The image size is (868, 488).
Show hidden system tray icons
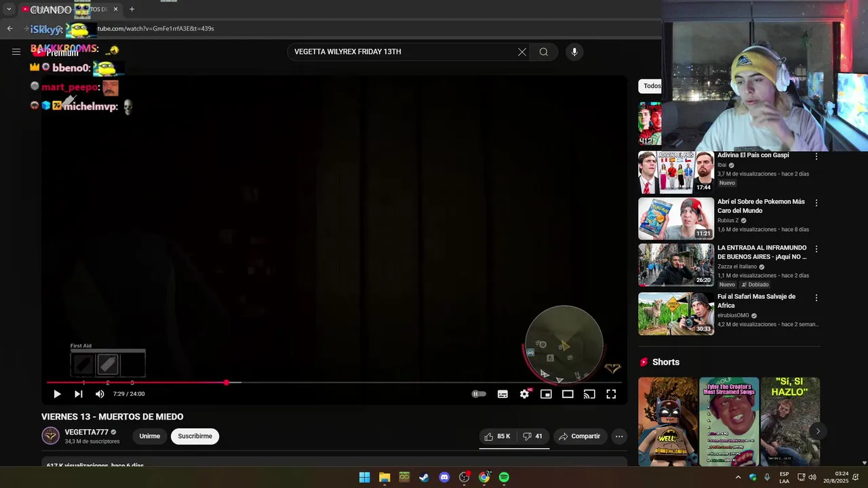point(738,477)
